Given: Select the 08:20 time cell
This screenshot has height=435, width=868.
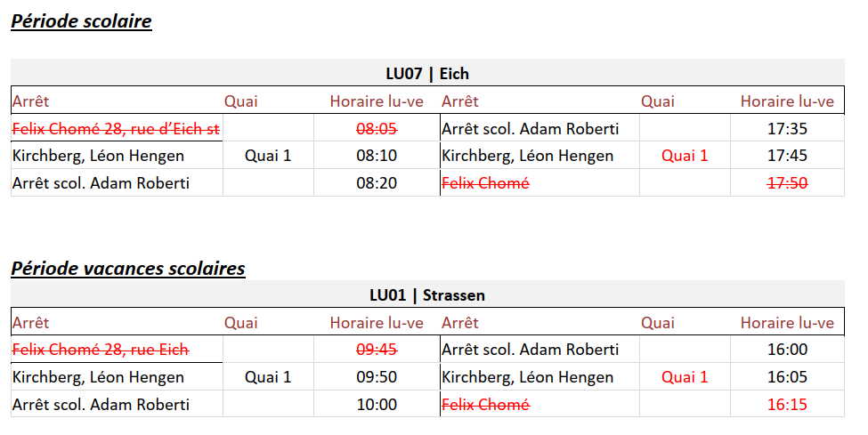Looking at the screenshot, I should (377, 183).
